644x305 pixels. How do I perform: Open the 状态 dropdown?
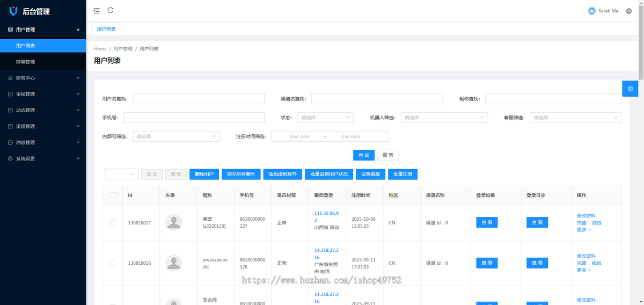tap(325, 118)
